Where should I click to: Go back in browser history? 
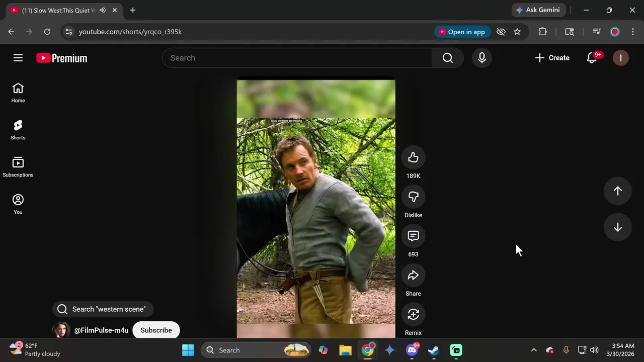pyautogui.click(x=11, y=32)
